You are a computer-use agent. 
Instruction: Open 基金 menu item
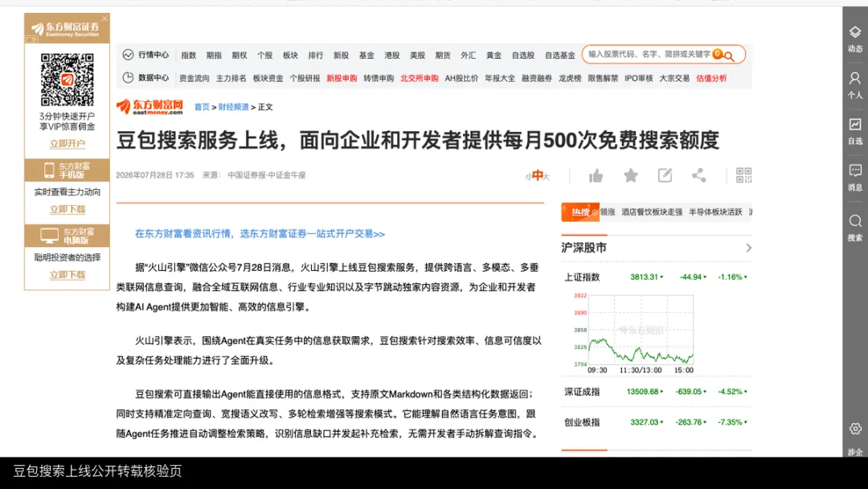click(x=366, y=55)
